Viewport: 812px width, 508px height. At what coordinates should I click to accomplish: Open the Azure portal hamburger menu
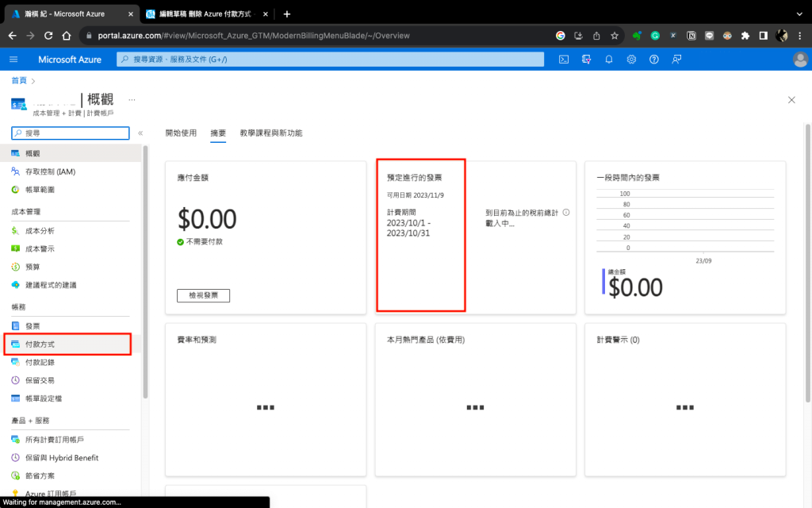pos(13,60)
